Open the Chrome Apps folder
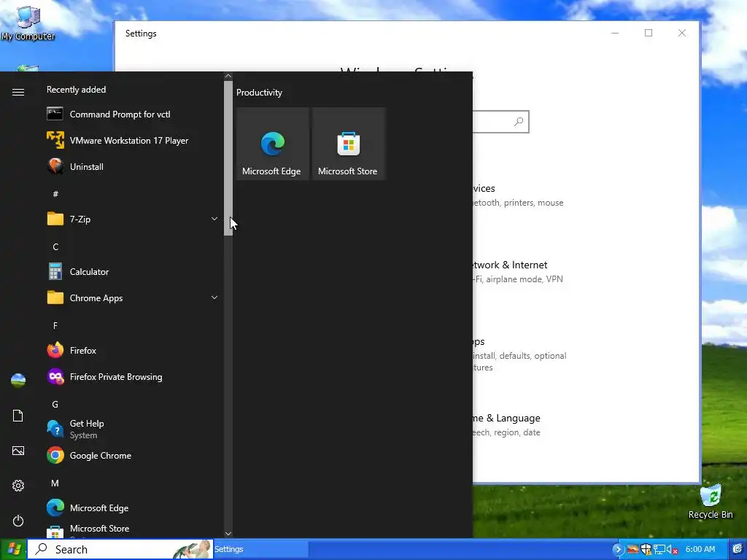 [x=132, y=298]
